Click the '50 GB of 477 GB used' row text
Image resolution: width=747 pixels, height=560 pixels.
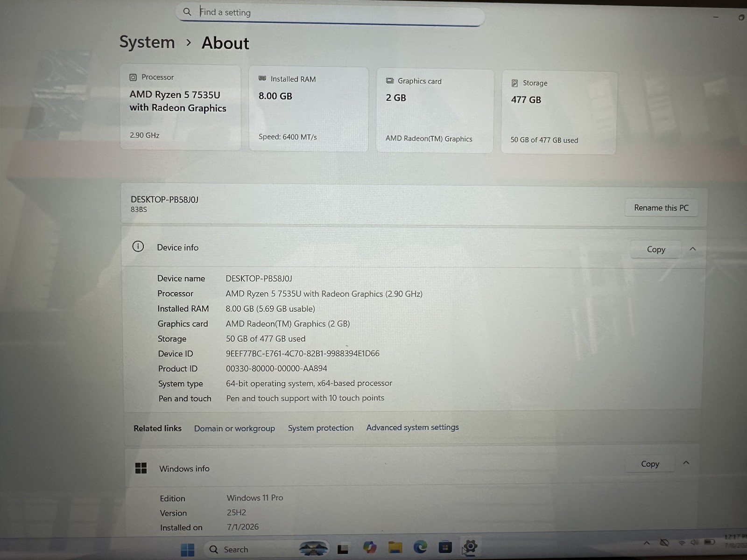click(266, 338)
